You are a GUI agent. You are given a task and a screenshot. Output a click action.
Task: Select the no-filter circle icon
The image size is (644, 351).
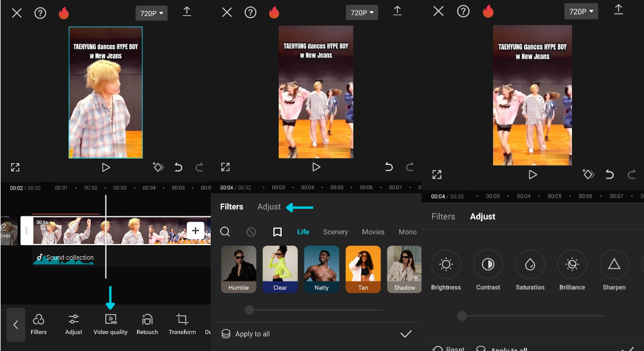[251, 232]
